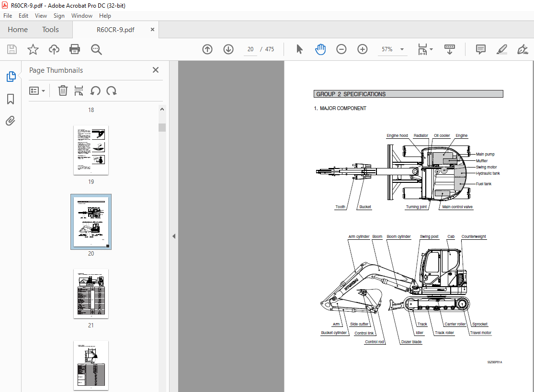Print the document using the printer icon
The width and height of the screenshot is (534, 392).
pyautogui.click(x=75, y=49)
